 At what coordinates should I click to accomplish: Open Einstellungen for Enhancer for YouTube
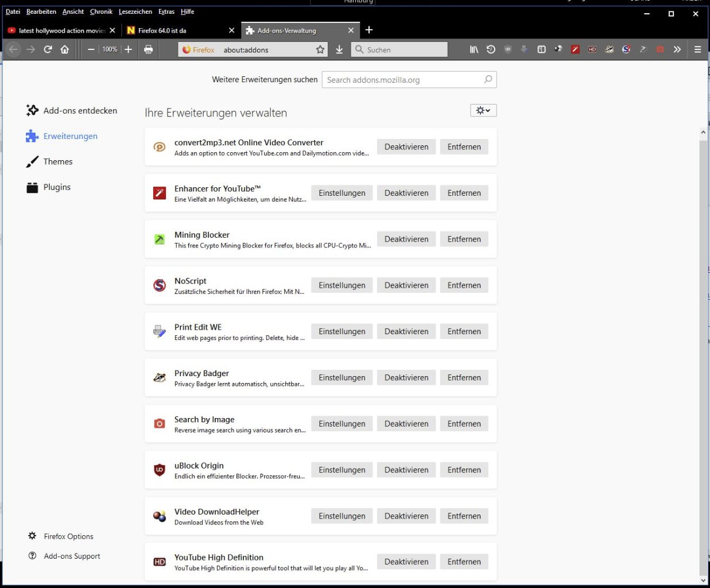click(x=342, y=193)
